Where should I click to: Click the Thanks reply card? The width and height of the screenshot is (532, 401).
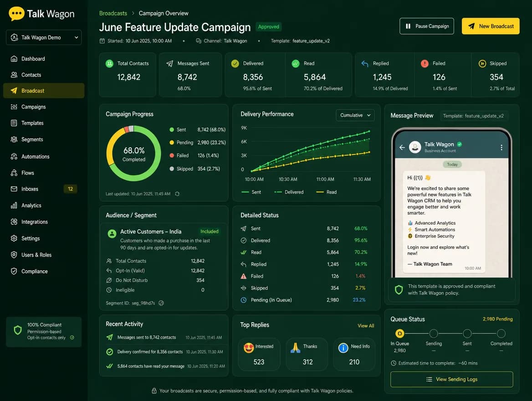307,354
